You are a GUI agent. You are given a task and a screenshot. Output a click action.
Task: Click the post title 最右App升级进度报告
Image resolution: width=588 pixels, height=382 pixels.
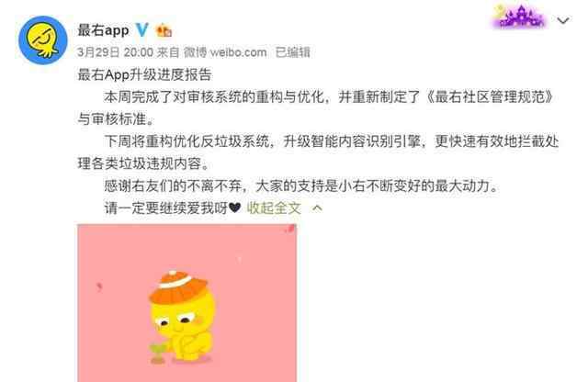tap(145, 74)
